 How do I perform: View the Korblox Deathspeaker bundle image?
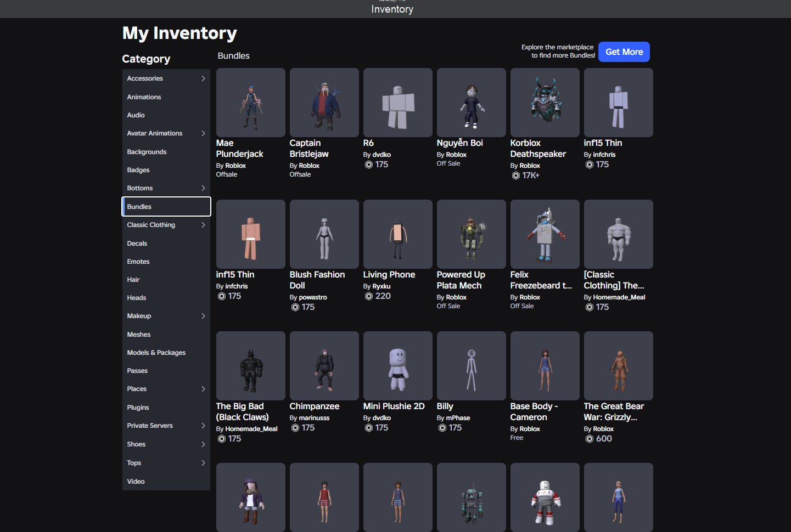click(545, 103)
